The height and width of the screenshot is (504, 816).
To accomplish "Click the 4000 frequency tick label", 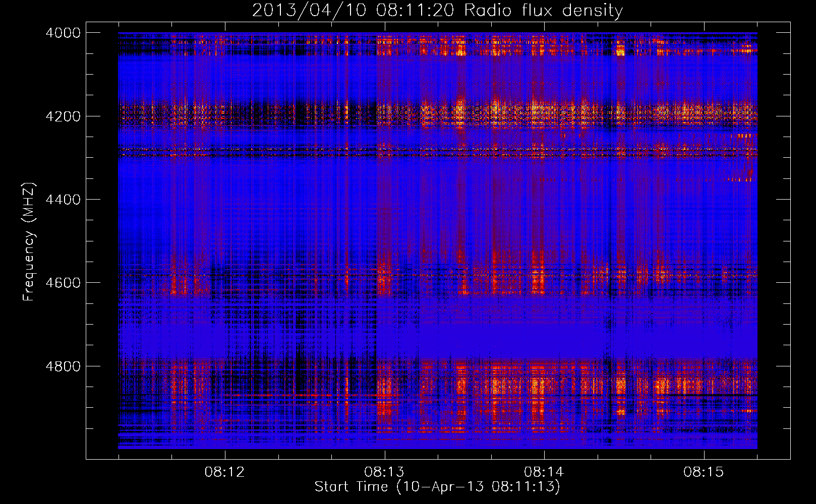I will point(63,33).
